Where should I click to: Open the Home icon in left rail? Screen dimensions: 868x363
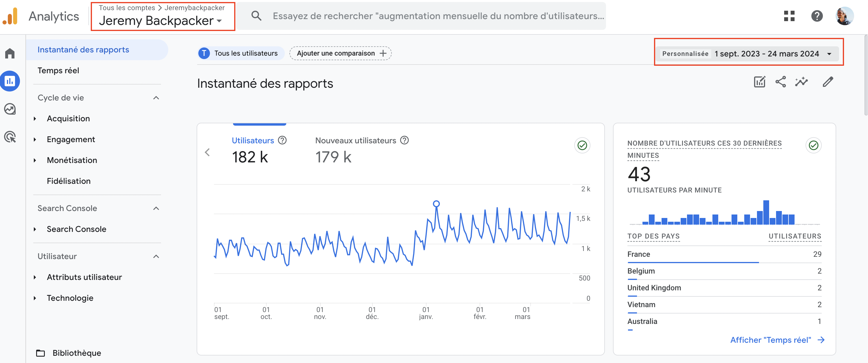click(x=10, y=53)
